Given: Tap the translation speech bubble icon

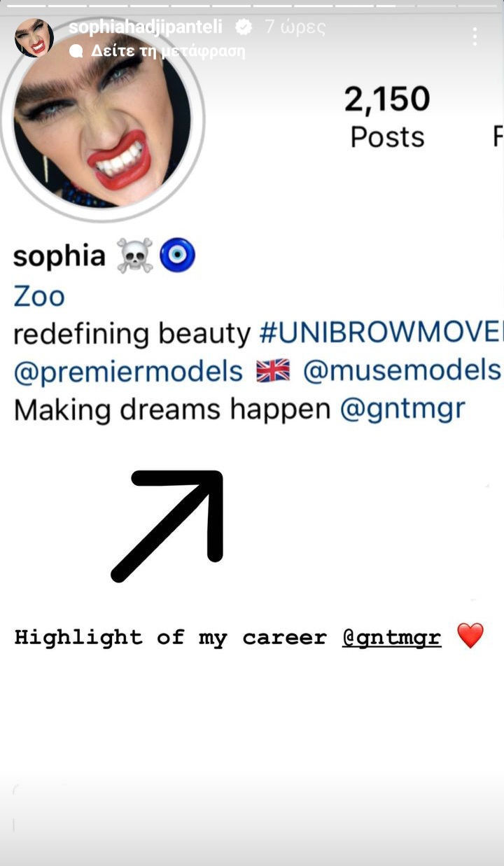Looking at the screenshot, I should point(77,51).
